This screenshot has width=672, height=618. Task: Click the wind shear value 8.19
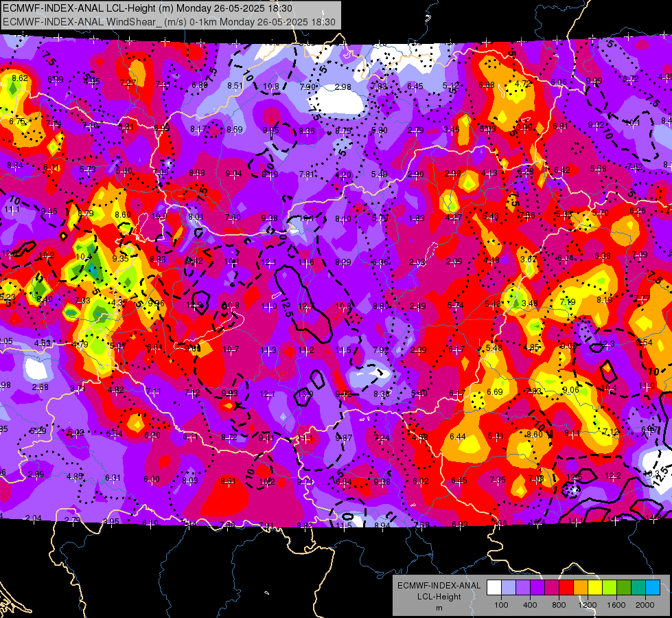605,300
